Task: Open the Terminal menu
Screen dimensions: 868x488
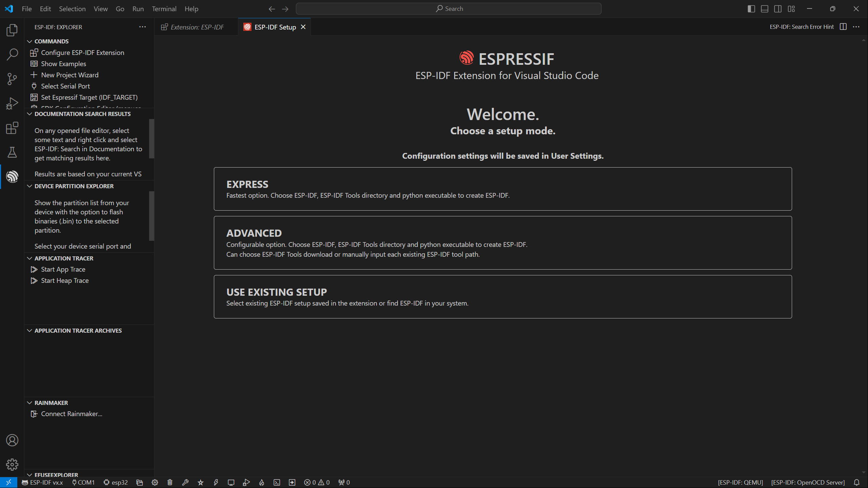Action: 164,9
